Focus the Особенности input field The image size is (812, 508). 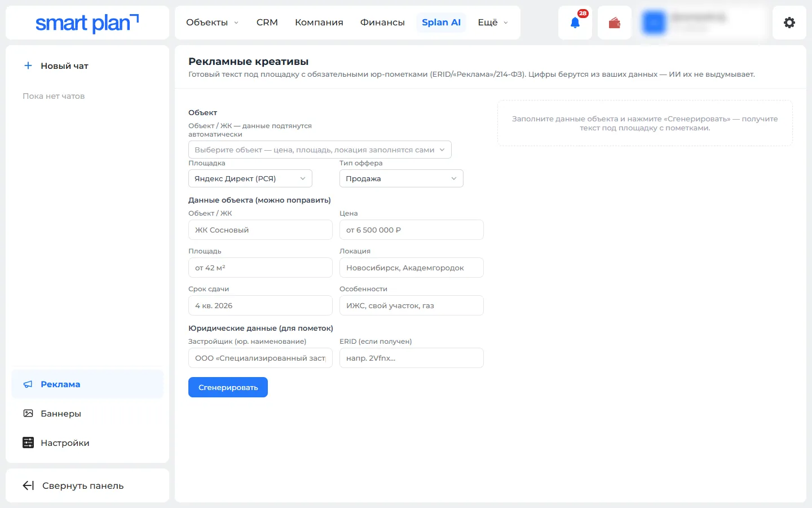pyautogui.click(x=412, y=305)
